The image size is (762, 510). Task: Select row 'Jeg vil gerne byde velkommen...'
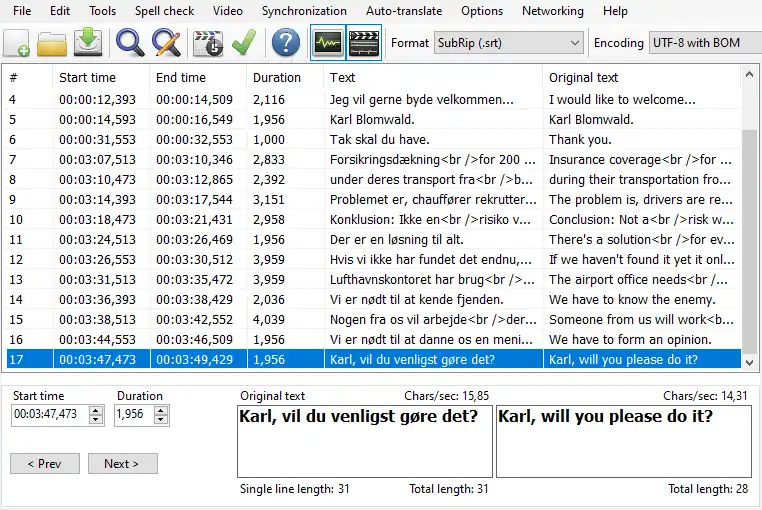pyautogui.click(x=374, y=100)
